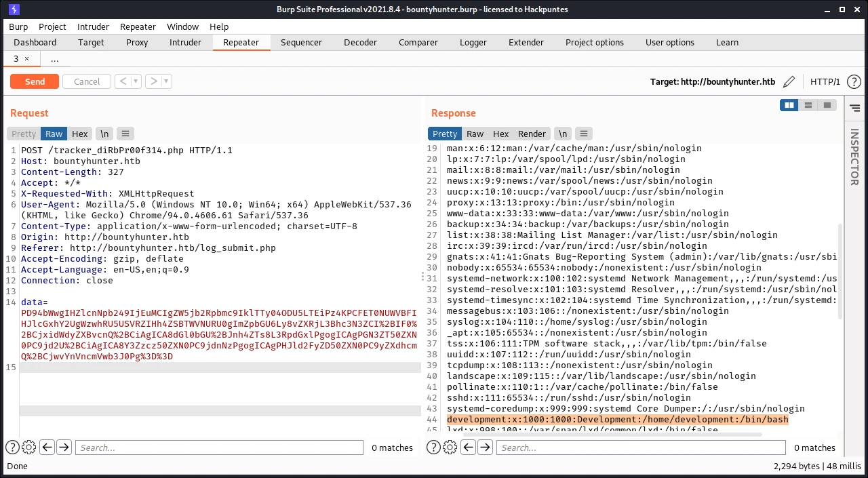Switch to Proxy tab
Viewport: 868px width, 478px height.
[x=137, y=42]
